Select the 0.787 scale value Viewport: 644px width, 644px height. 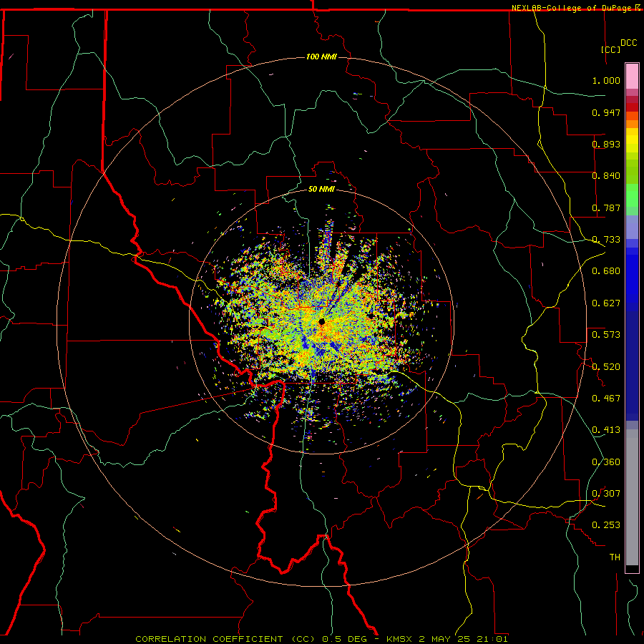606,208
